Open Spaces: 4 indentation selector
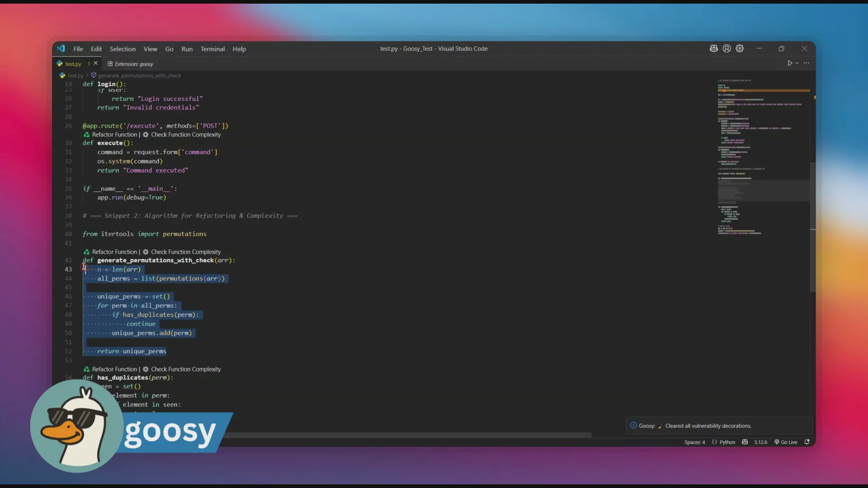This screenshot has height=488, width=868. point(694,442)
